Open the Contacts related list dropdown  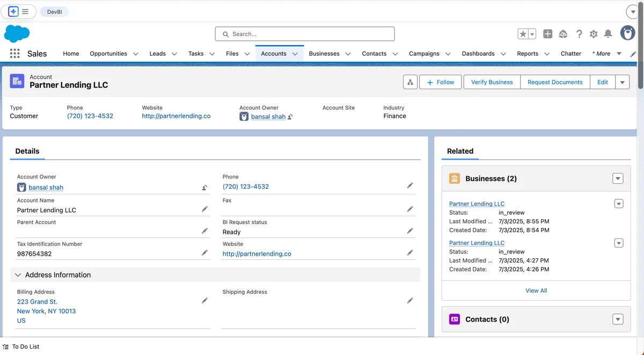(618, 319)
